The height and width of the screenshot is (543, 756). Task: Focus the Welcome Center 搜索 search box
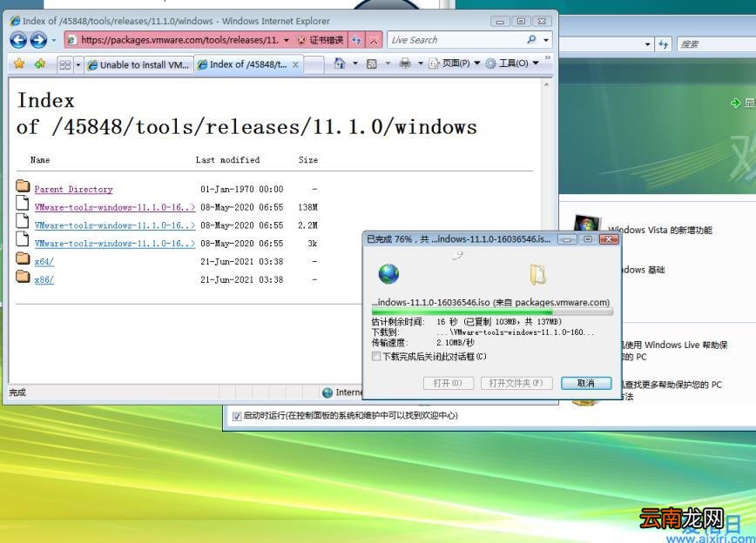(716, 44)
